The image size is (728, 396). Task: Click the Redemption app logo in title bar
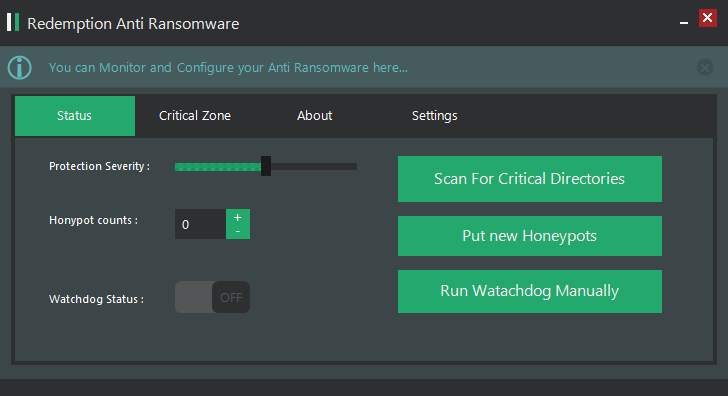[13, 22]
